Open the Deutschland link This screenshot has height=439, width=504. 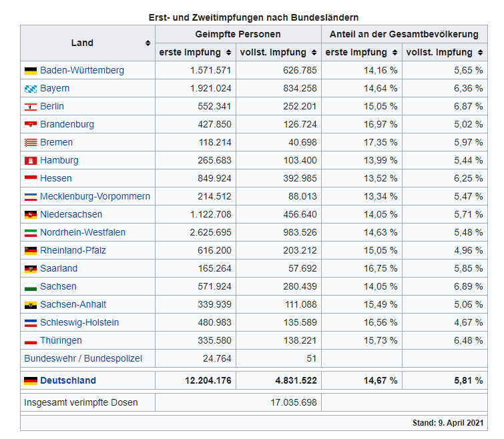(68, 381)
